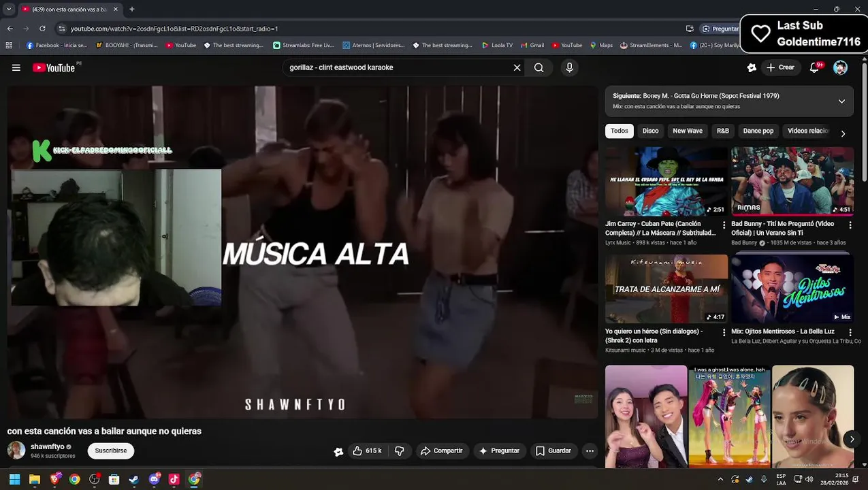The height and width of the screenshot is (490, 868).
Task: Clear the search box with X
Action: click(x=517, y=67)
